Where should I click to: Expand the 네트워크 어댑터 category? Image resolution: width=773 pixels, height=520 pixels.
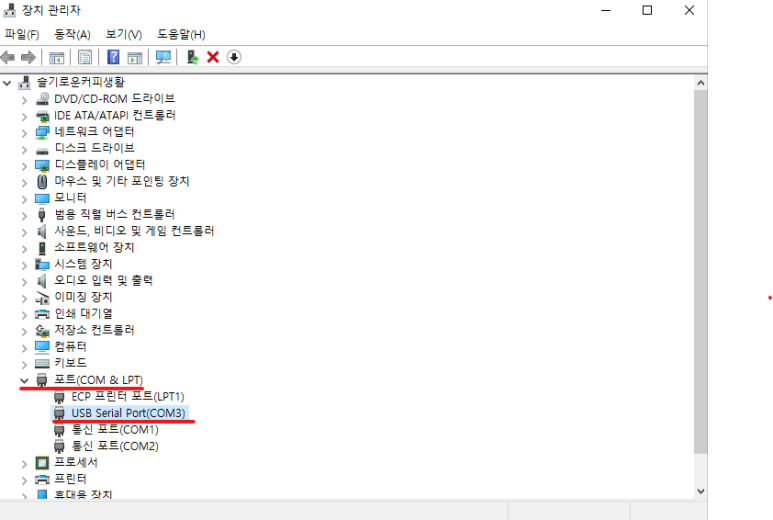(x=24, y=133)
